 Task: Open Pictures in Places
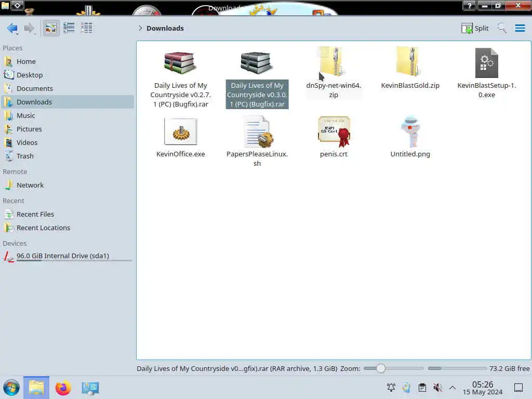click(68, 129)
